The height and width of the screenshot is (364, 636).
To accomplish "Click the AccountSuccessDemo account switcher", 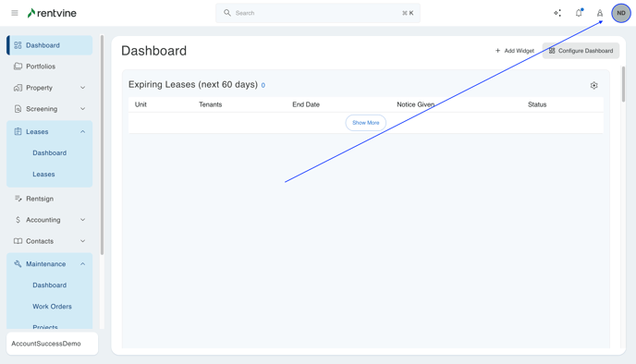I will point(53,344).
